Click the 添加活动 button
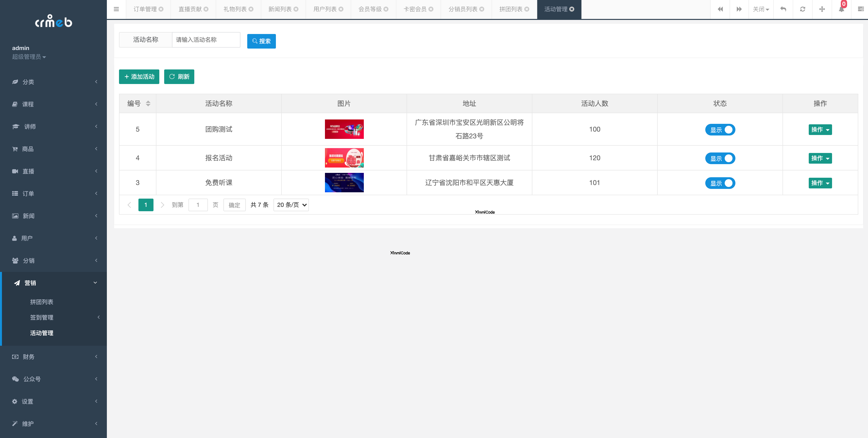868x438 pixels. [139, 76]
